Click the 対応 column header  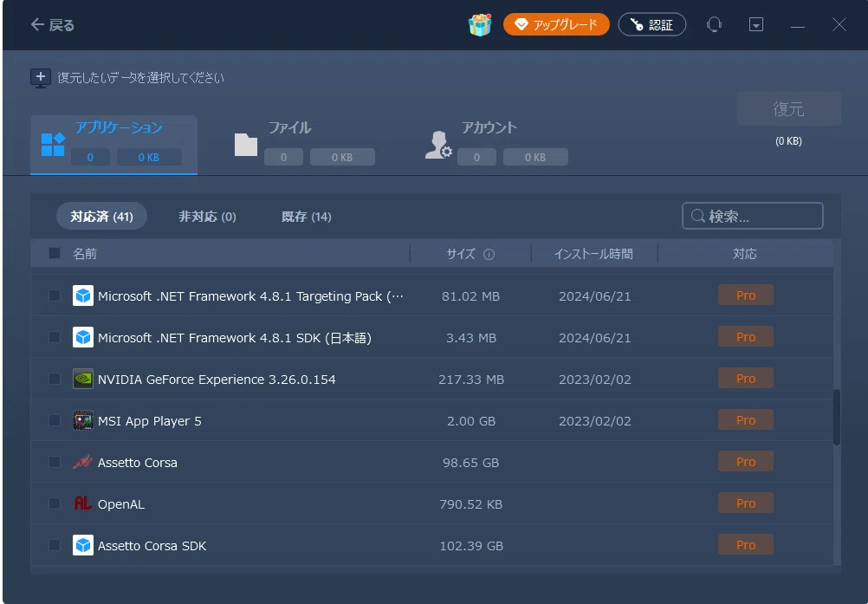click(744, 254)
